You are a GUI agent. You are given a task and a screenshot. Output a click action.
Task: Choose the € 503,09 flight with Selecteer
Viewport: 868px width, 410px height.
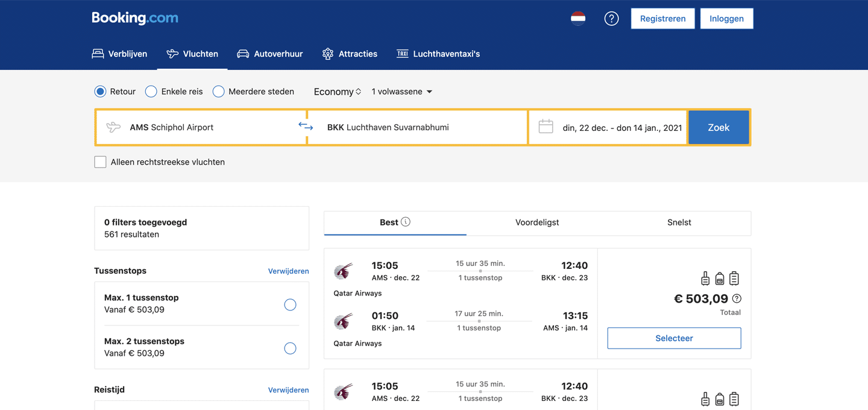(x=674, y=338)
